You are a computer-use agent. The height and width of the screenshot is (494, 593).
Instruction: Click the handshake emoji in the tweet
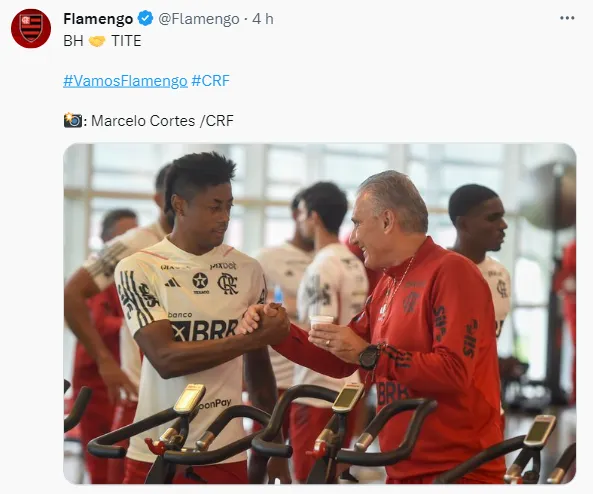click(x=97, y=41)
